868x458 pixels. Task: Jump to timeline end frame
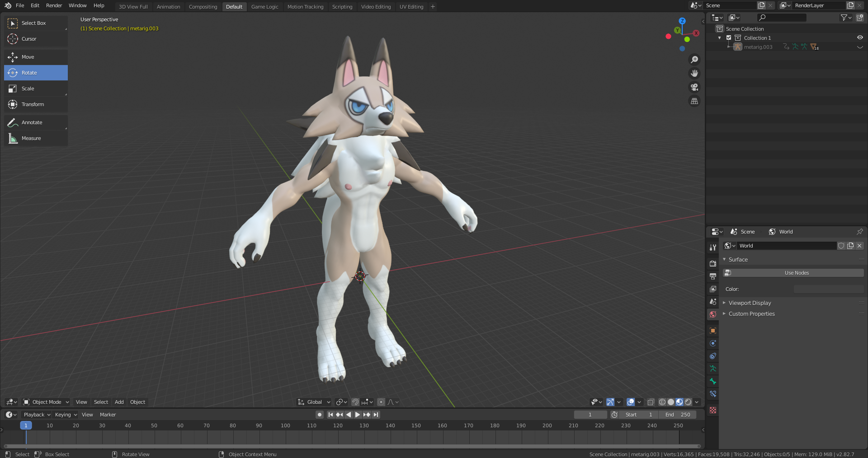coord(376,415)
